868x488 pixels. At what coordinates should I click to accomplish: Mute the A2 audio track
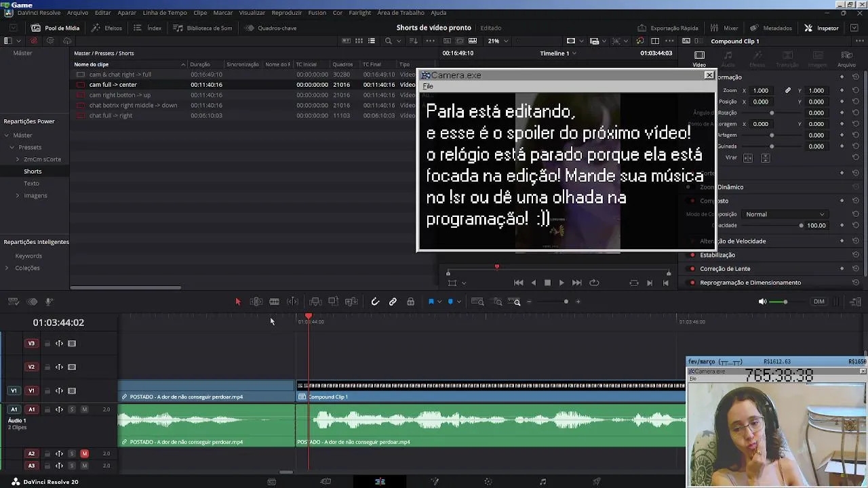tap(84, 453)
